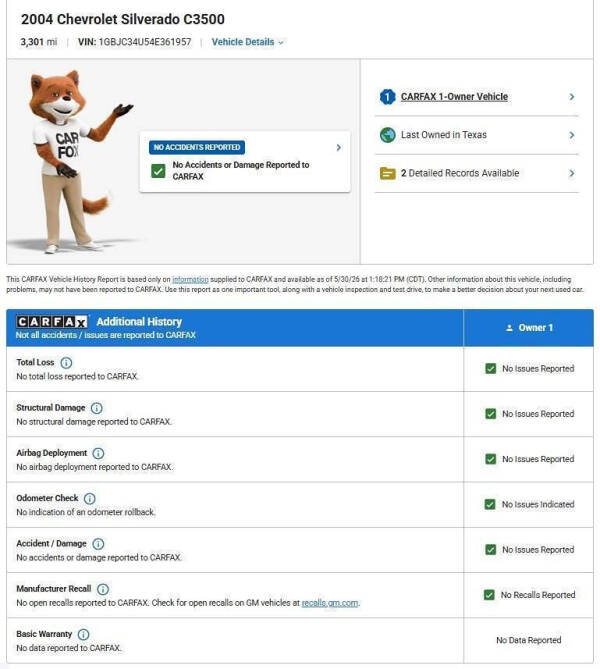Follow the 'information' link in disclaimer
The image size is (600, 669).
190,279
